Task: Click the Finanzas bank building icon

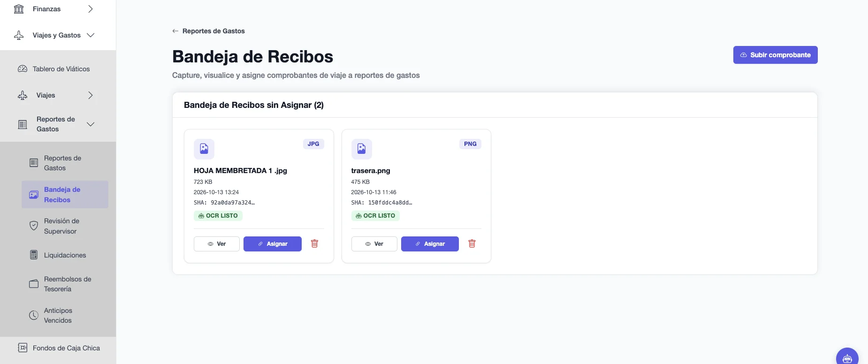Action: tap(19, 9)
